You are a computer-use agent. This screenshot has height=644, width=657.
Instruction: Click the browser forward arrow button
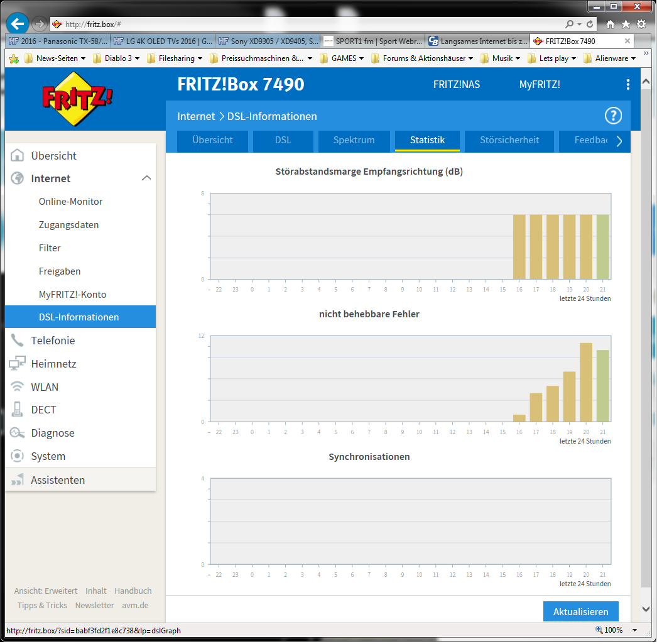click(40, 24)
